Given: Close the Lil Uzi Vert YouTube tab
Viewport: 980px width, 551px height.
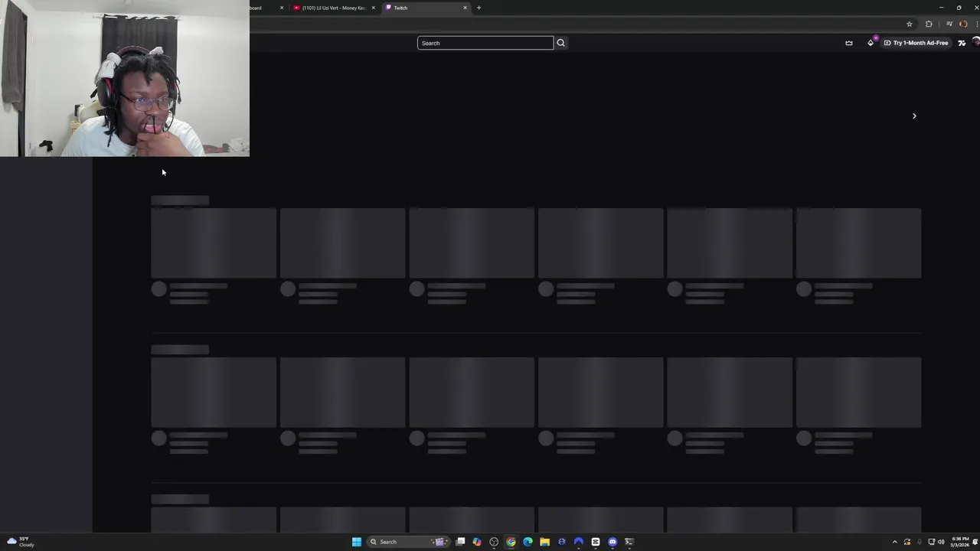Looking at the screenshot, I should pyautogui.click(x=374, y=8).
